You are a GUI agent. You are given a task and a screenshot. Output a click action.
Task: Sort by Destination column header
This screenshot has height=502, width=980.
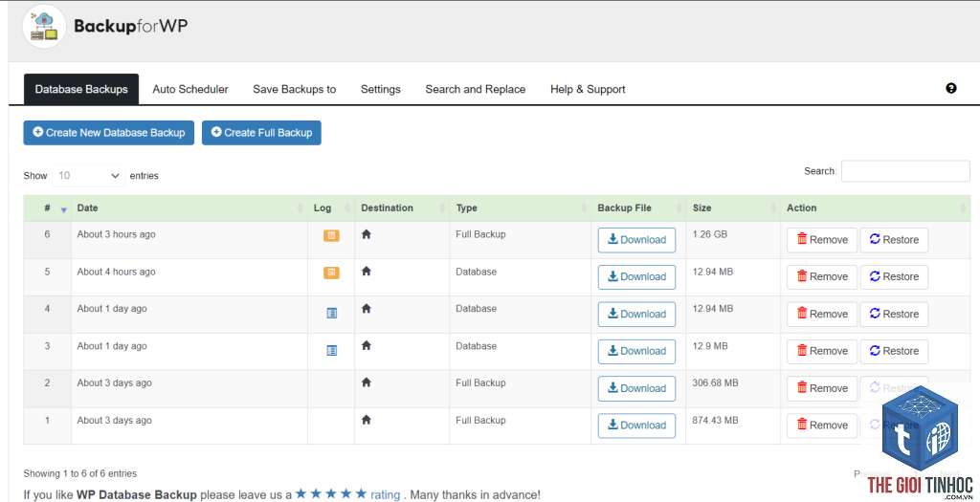402,207
